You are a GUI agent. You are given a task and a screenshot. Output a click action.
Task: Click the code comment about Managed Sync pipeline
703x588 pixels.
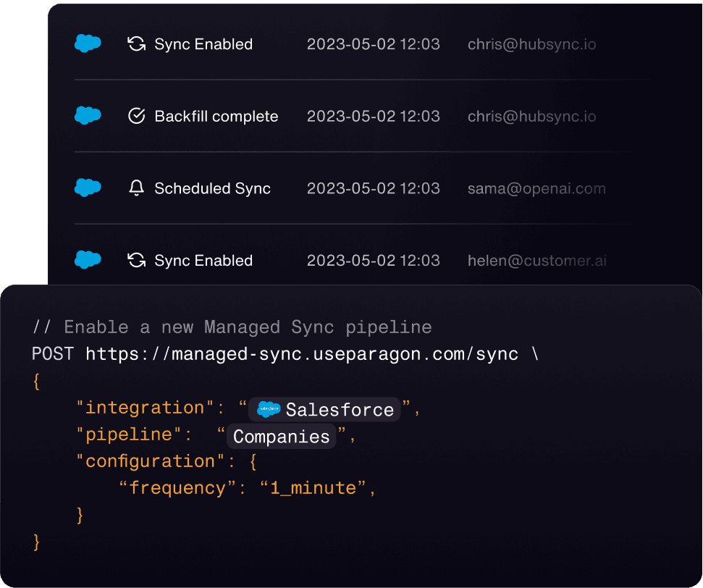232,327
